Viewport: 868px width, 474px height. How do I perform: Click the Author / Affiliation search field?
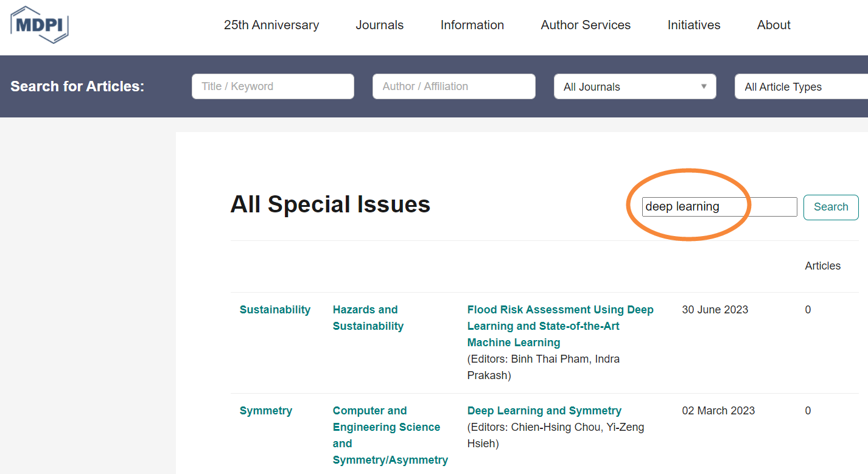click(x=453, y=86)
